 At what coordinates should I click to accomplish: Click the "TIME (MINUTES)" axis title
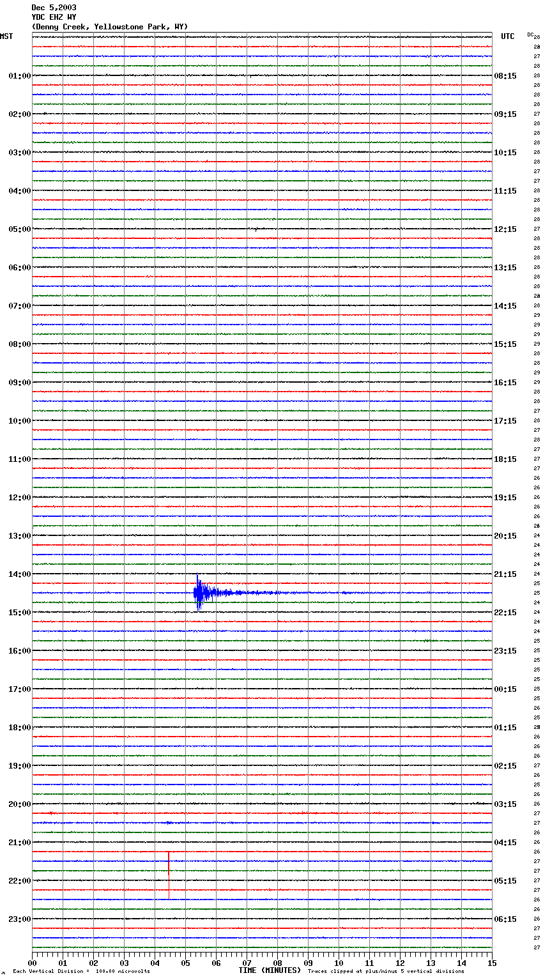[270, 970]
